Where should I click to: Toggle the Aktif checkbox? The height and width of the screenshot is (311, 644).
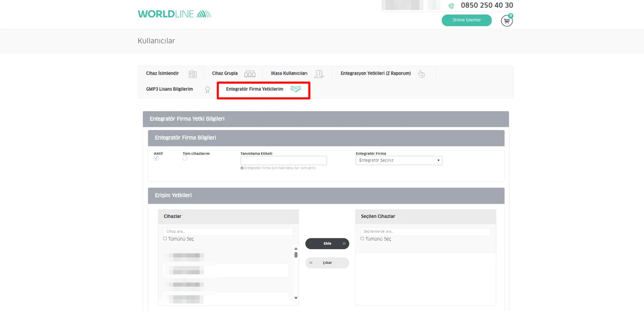pyautogui.click(x=156, y=158)
